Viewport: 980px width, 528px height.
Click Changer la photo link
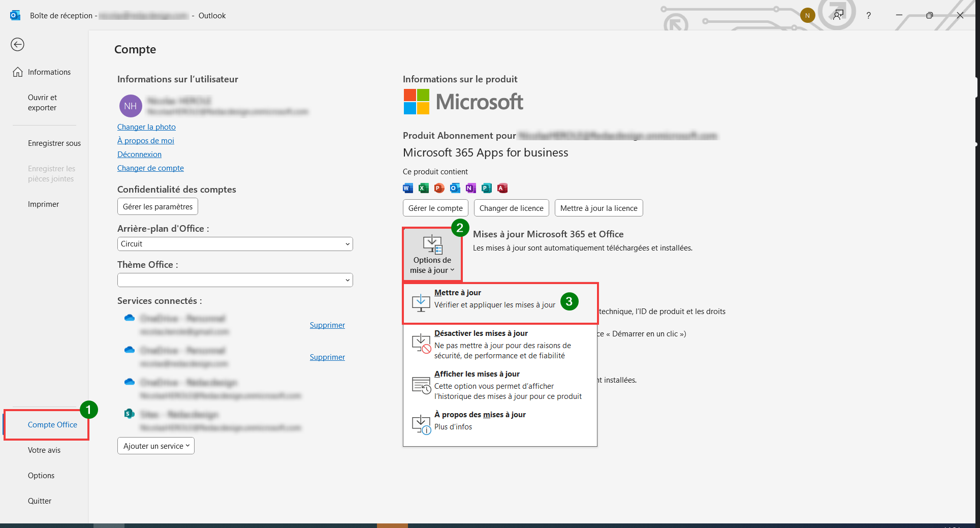[x=146, y=127]
